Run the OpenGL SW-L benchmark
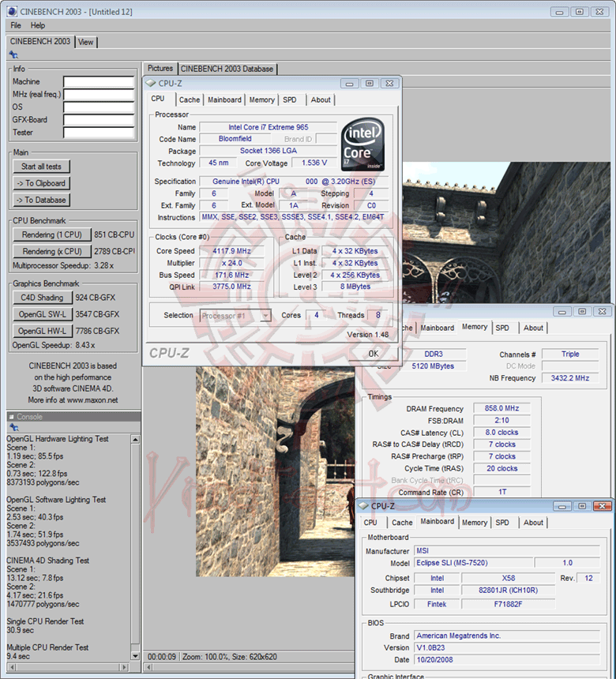This screenshot has width=616, height=679. click(x=42, y=314)
